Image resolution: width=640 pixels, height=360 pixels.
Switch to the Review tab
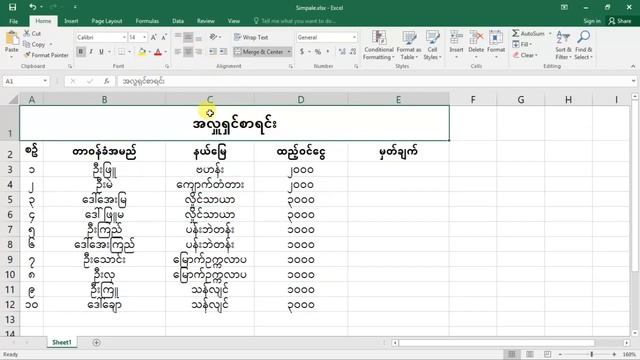coord(206,21)
